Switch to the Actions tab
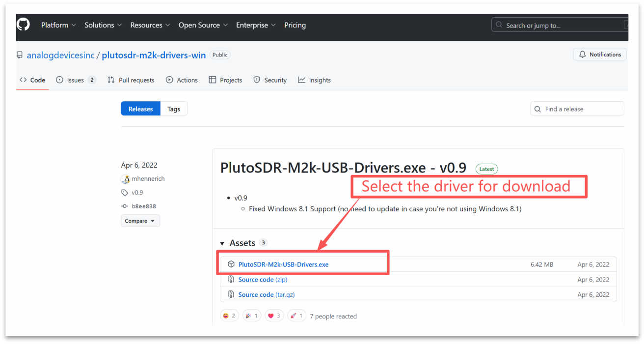 click(x=182, y=80)
